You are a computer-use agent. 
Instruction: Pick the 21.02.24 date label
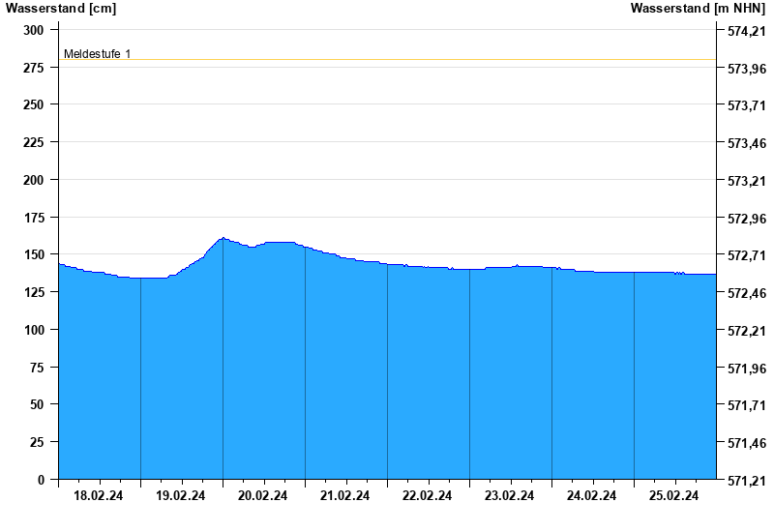345,496
